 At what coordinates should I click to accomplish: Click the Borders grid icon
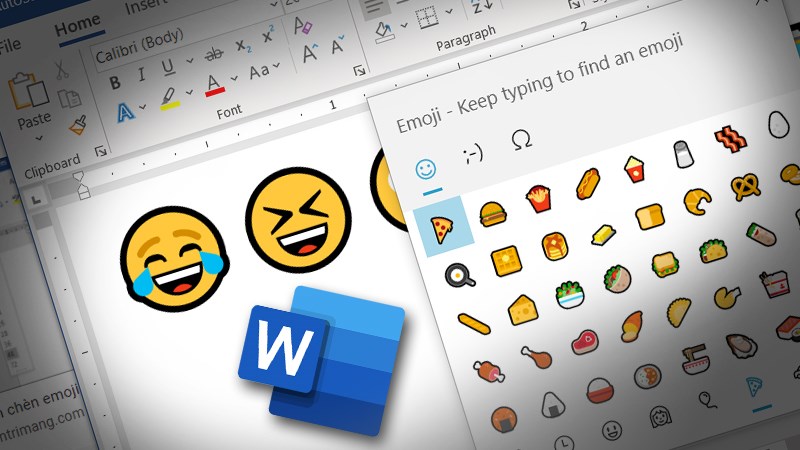pos(427,19)
